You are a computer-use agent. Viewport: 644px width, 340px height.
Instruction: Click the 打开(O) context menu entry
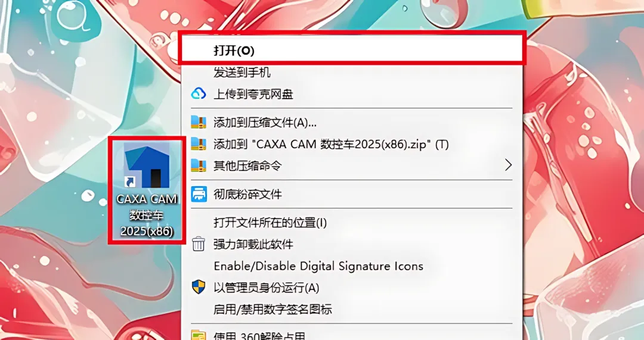(352, 51)
